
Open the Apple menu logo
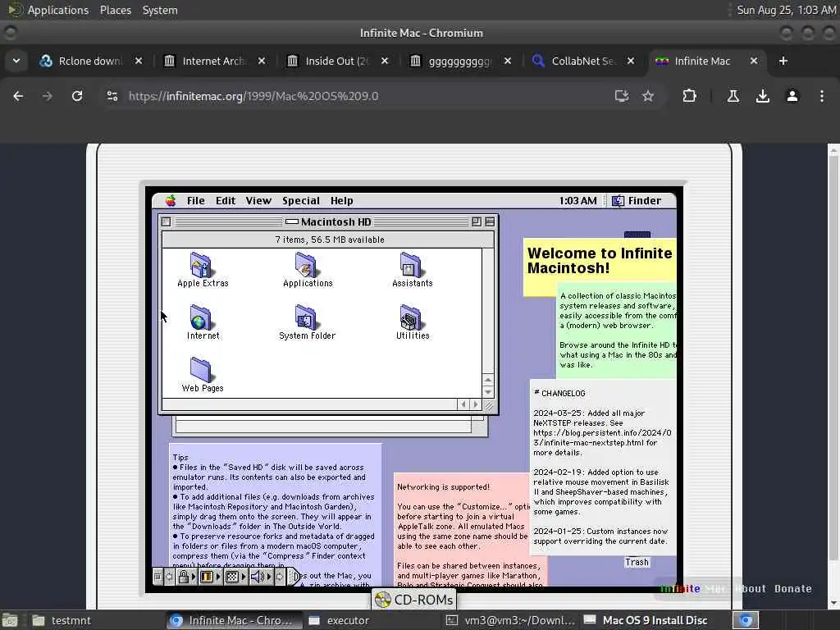click(x=171, y=201)
